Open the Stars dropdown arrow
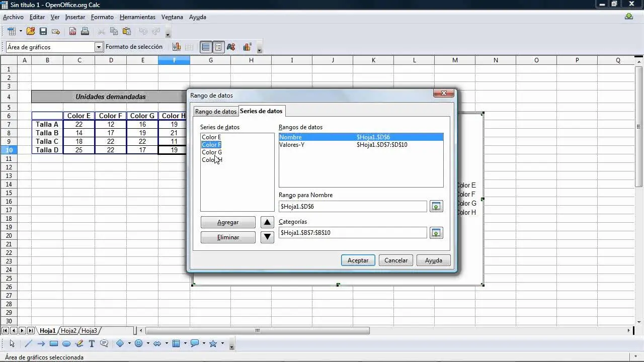The height and width of the screenshot is (362, 644). pyautogui.click(x=222, y=344)
